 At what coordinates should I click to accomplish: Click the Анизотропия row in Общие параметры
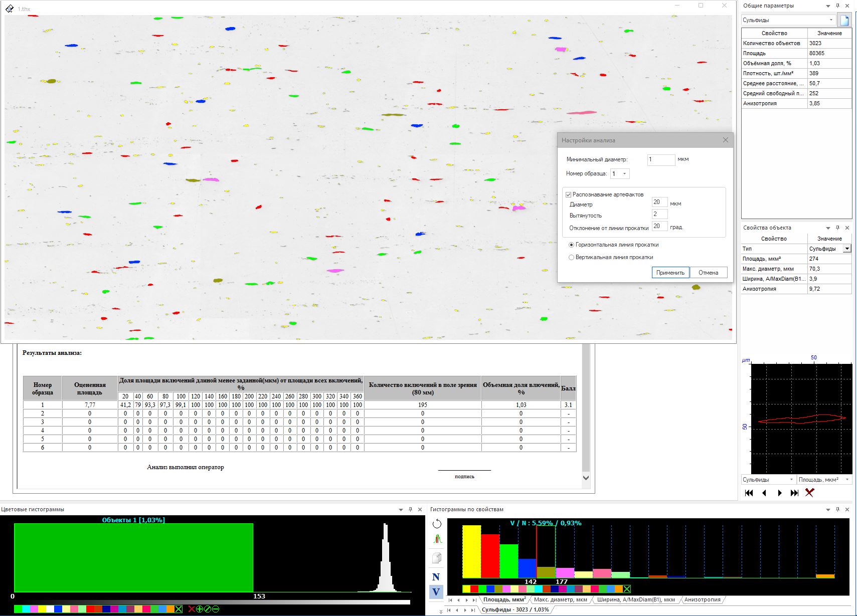point(796,103)
